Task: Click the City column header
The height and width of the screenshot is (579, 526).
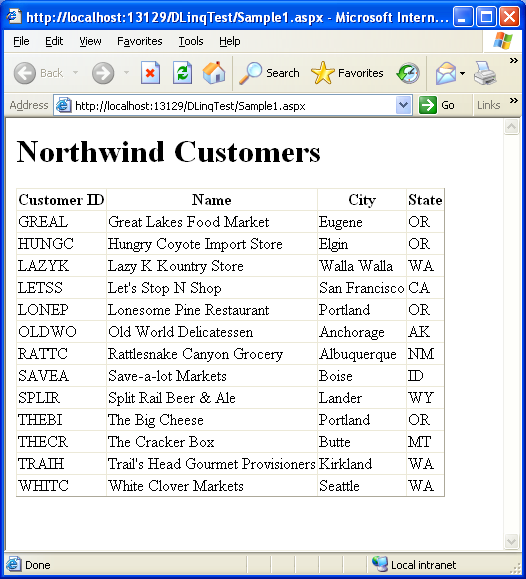Action: [x=362, y=200]
